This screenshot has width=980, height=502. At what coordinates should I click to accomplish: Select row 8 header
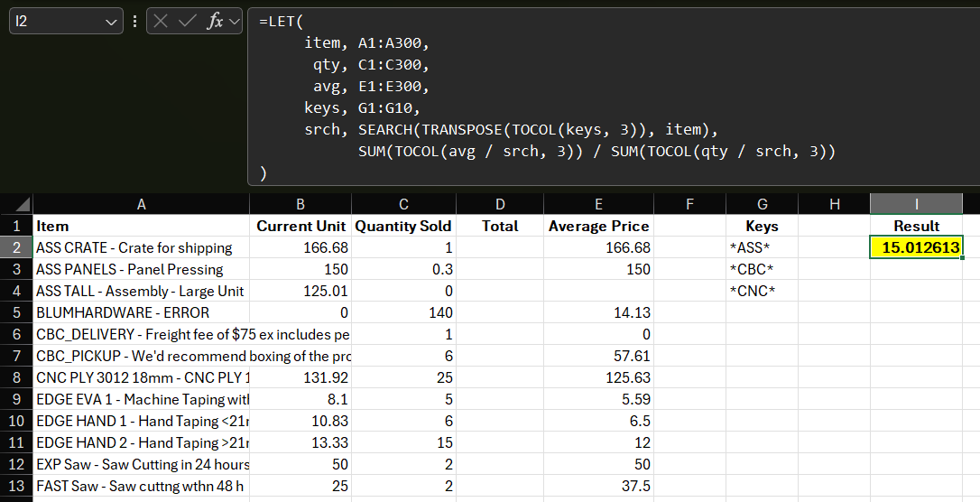pyautogui.click(x=16, y=377)
